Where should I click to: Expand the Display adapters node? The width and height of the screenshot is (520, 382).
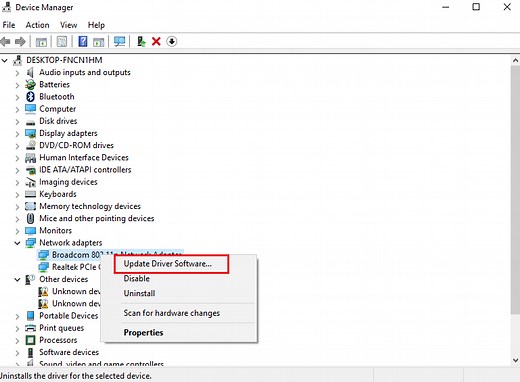click(x=17, y=134)
